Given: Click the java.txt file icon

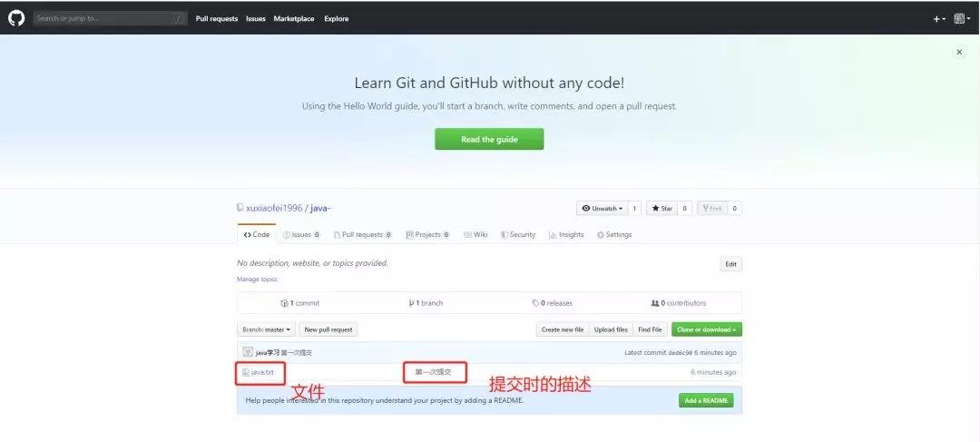Looking at the screenshot, I should 246,372.
